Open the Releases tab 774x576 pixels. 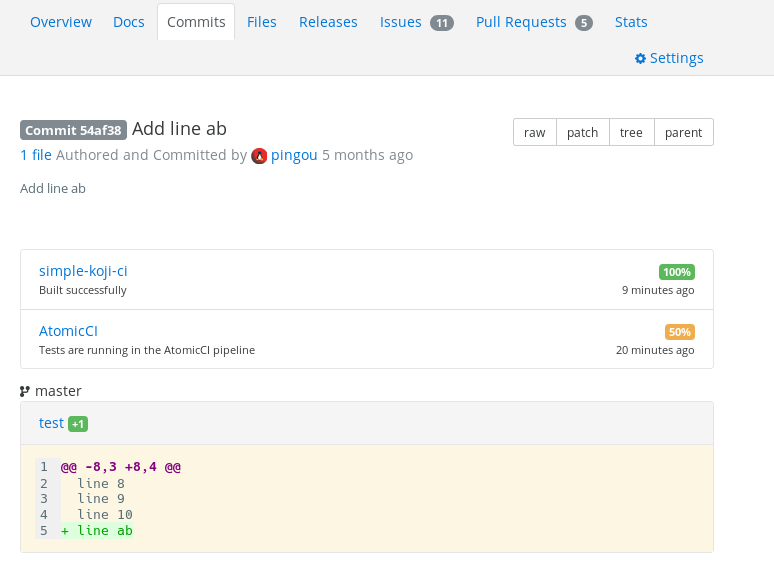point(328,22)
